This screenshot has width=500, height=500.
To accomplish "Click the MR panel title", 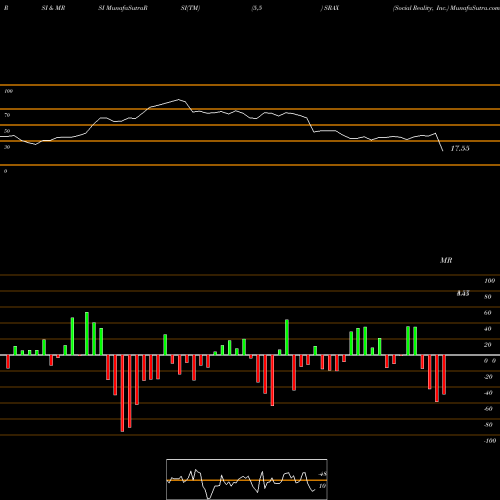I will click(x=446, y=260).
